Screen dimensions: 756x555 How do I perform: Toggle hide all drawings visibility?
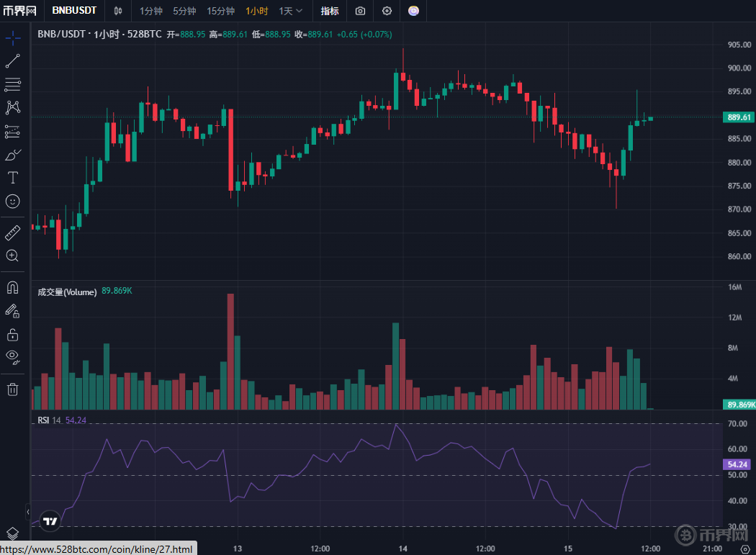pos(13,357)
